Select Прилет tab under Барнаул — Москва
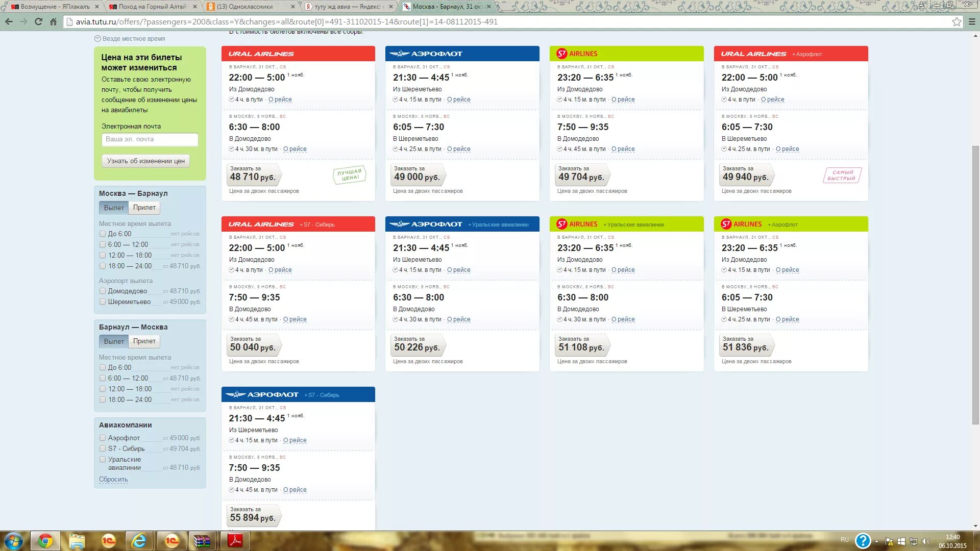Image resolution: width=980 pixels, height=551 pixels. point(144,341)
